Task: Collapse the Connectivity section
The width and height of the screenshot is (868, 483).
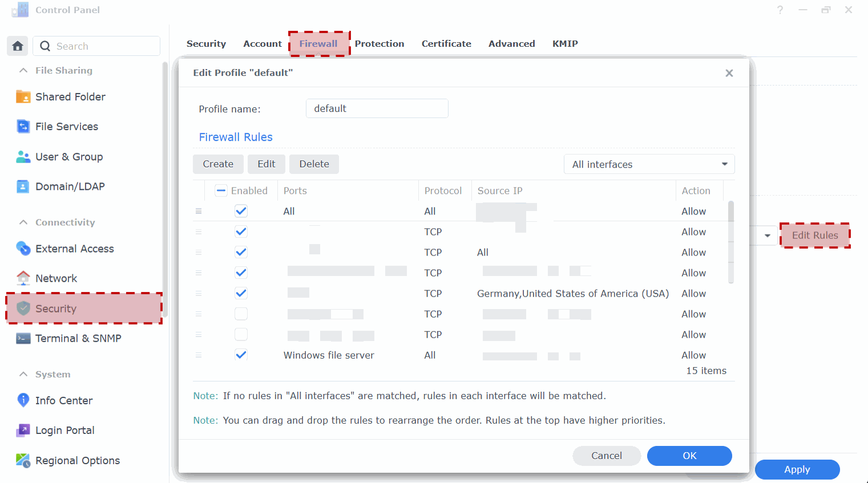Action: tap(23, 222)
